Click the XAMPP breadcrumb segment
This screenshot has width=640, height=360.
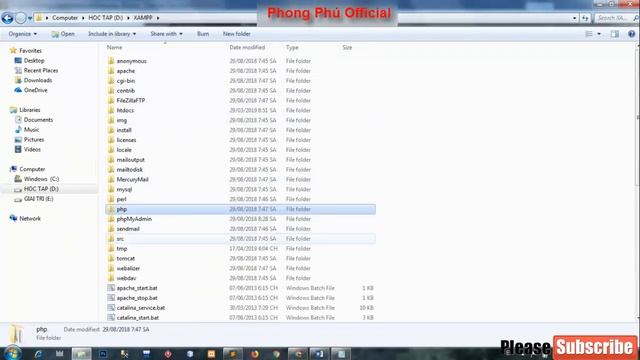click(x=143, y=18)
